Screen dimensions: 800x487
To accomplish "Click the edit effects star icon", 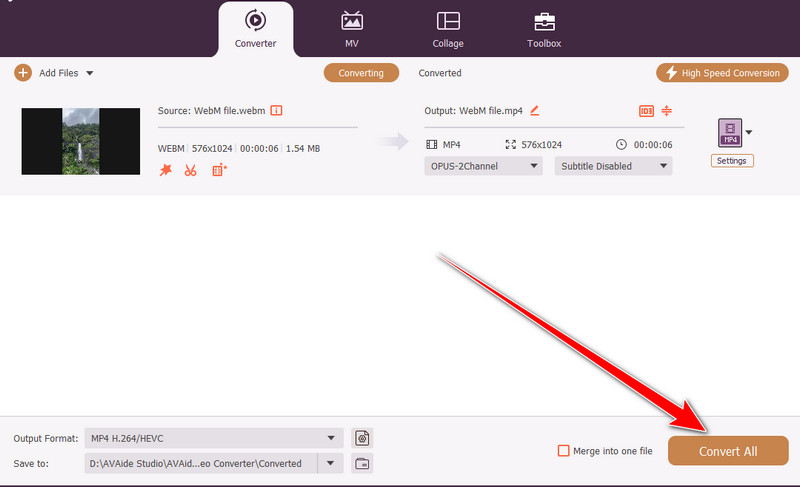I will [165, 170].
